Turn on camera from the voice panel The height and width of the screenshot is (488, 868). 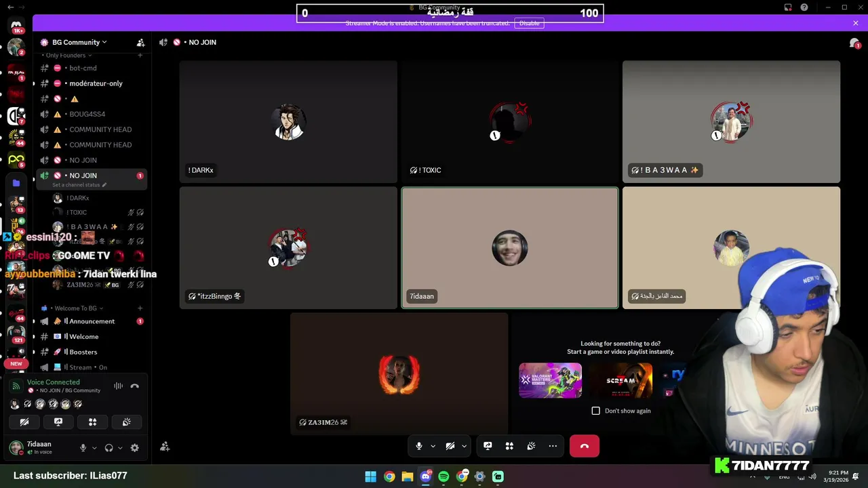[x=24, y=422]
